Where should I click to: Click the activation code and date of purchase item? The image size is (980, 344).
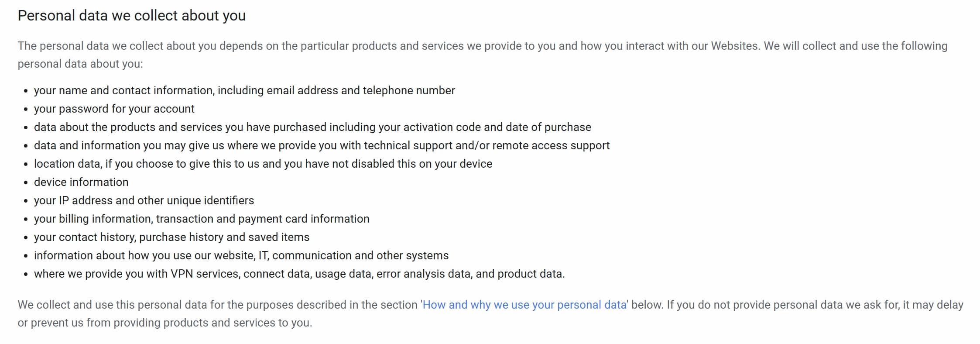312,127
